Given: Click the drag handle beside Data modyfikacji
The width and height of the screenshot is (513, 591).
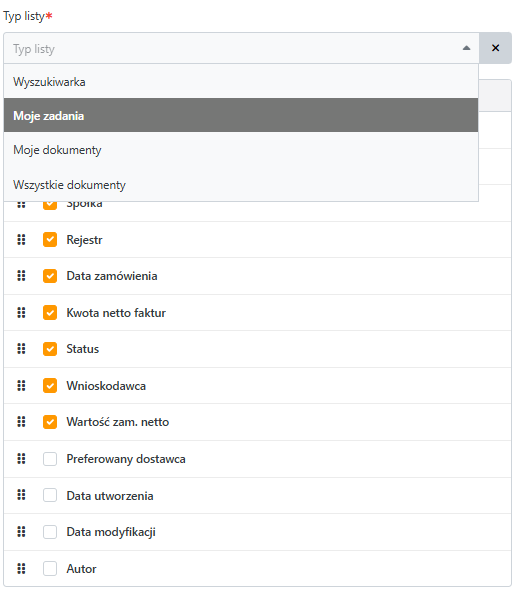Looking at the screenshot, I should coord(21,532).
